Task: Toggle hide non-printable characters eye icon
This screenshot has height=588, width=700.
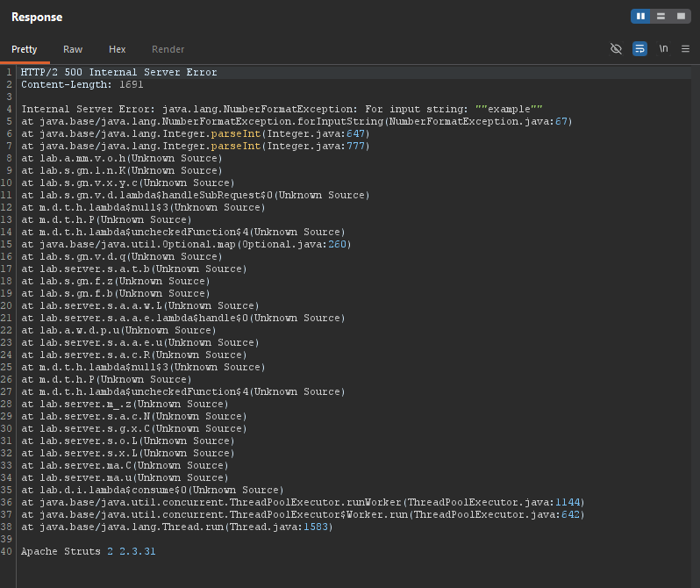Action: pyautogui.click(x=616, y=48)
